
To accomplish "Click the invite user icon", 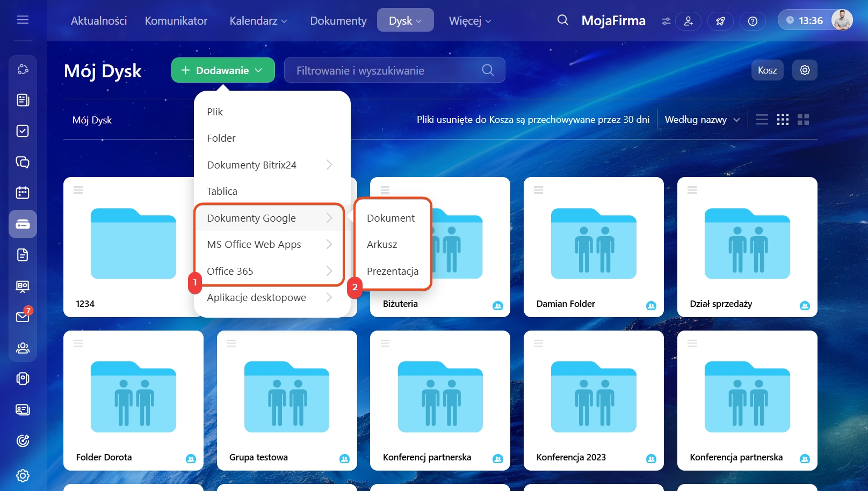I will coord(688,21).
